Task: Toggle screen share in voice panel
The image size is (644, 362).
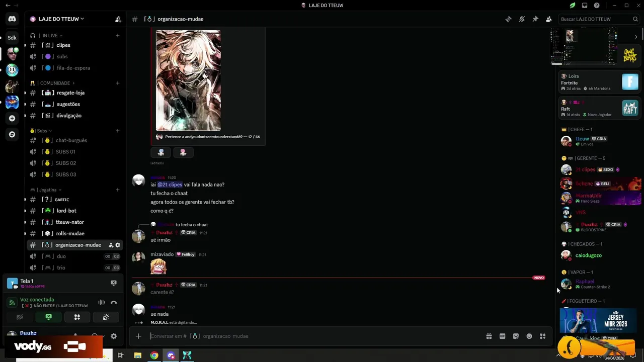Action: tap(48, 317)
